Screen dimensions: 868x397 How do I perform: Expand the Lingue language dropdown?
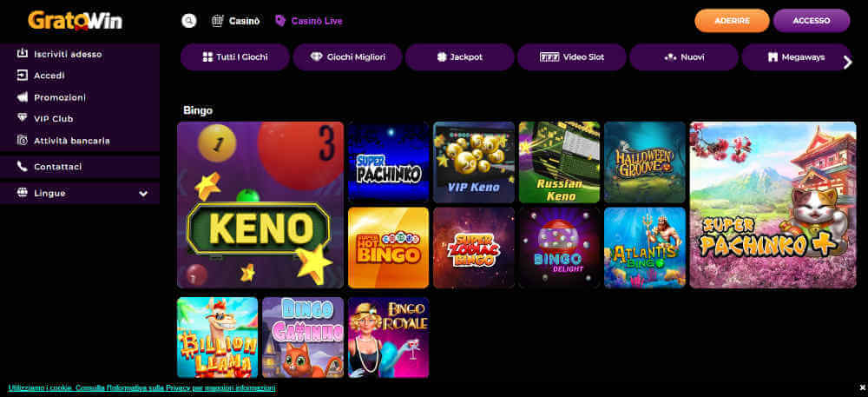click(x=80, y=193)
